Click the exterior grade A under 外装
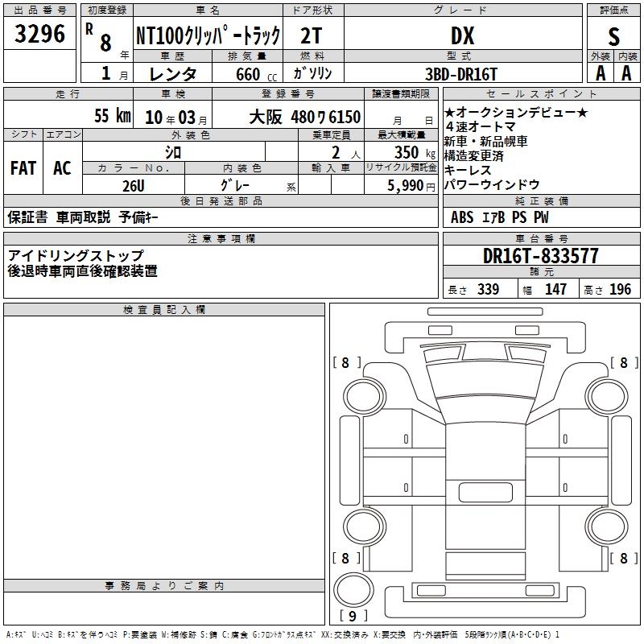Screen dimensions: 644x644 click(x=600, y=72)
